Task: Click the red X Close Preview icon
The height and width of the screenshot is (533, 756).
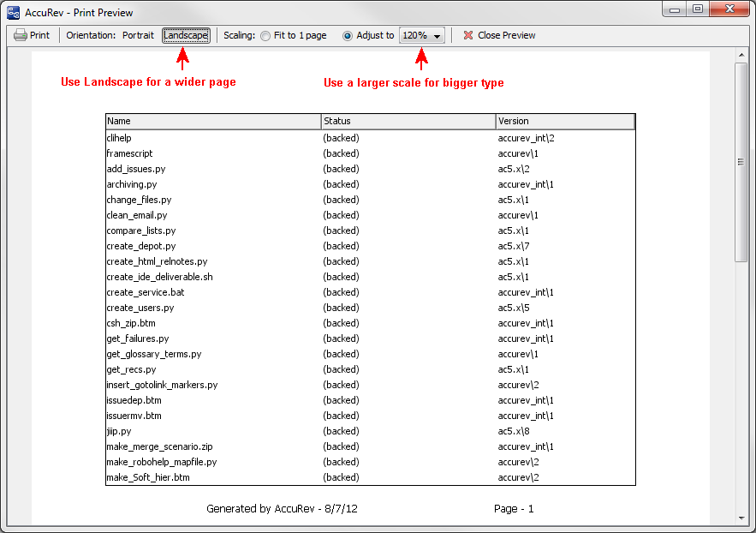Action: point(468,35)
